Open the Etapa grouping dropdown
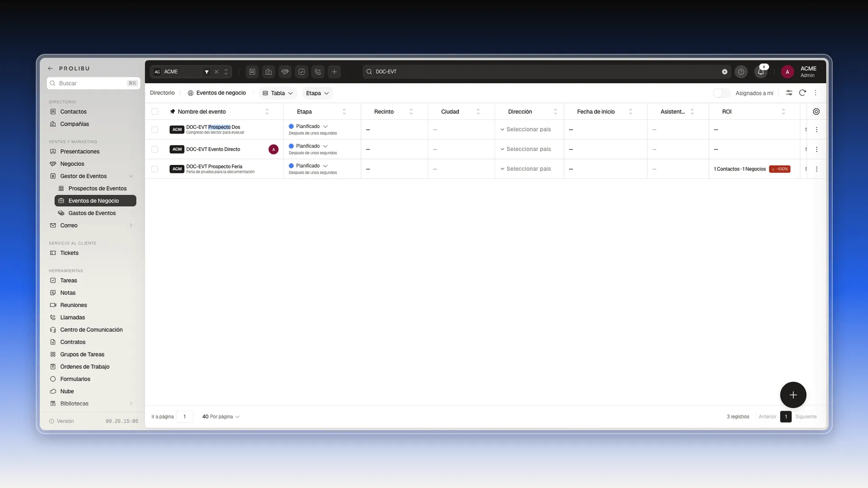868x488 pixels. point(317,93)
